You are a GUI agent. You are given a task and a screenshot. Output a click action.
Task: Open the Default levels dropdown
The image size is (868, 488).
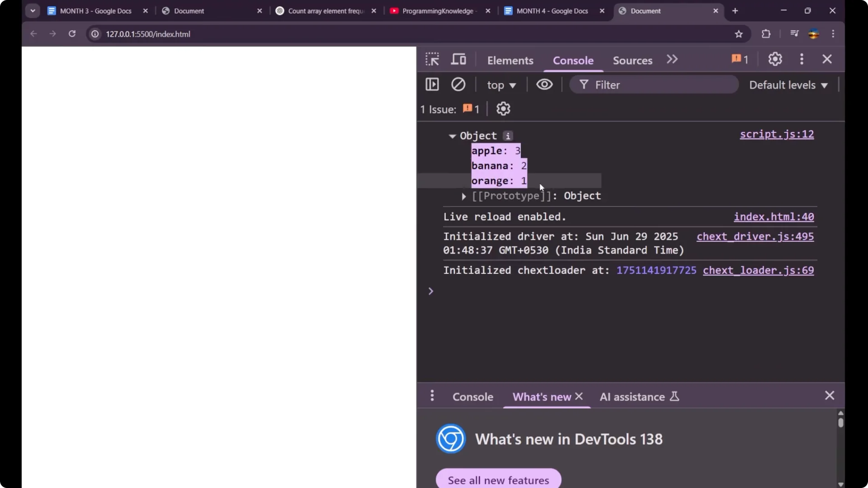[788, 84]
